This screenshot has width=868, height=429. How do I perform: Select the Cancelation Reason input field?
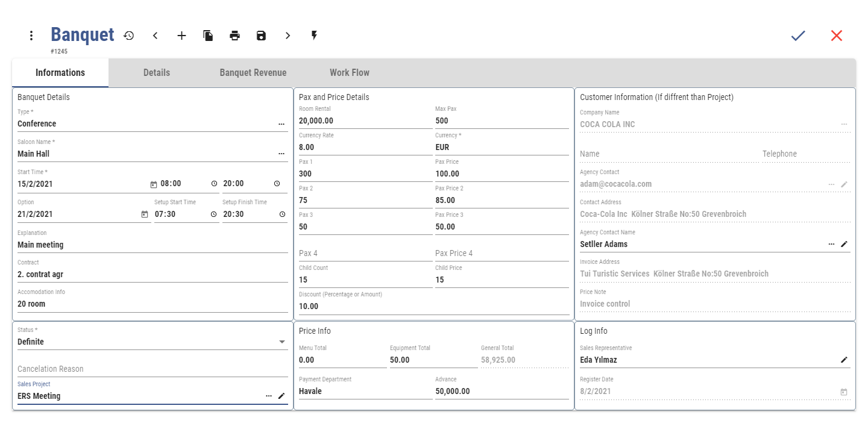point(153,369)
